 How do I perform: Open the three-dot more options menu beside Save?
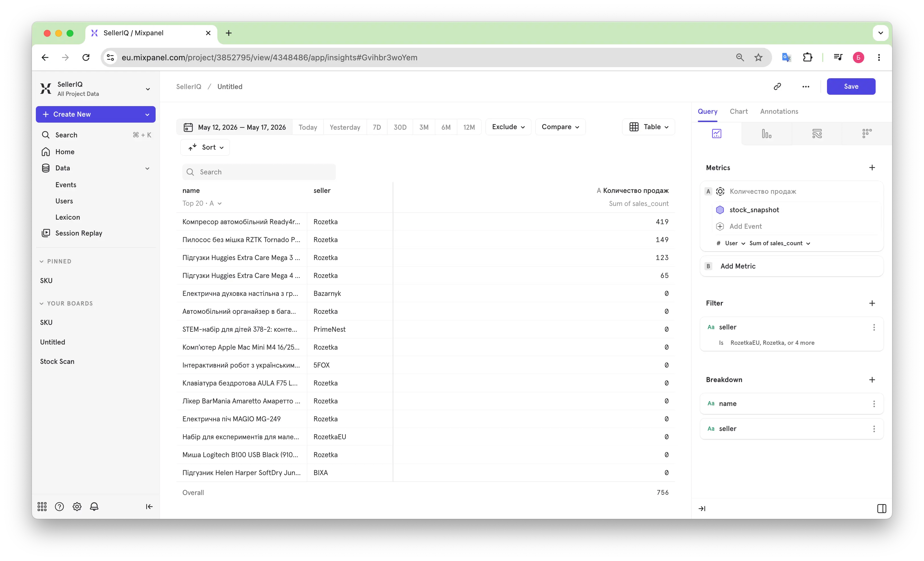coord(805,86)
